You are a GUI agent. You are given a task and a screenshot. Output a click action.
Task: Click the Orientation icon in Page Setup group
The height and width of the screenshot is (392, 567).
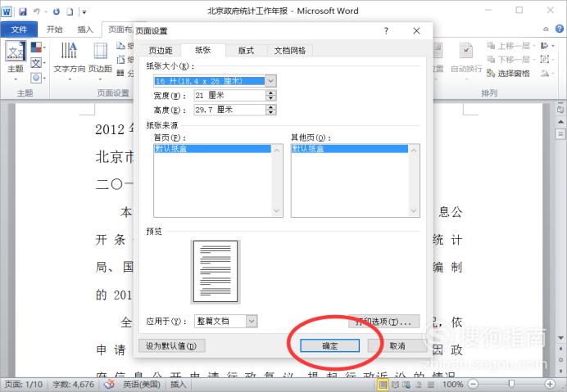(120, 46)
